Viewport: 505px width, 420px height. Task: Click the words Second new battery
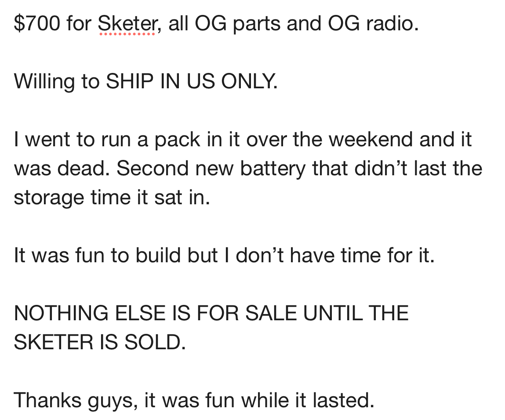click(x=211, y=169)
